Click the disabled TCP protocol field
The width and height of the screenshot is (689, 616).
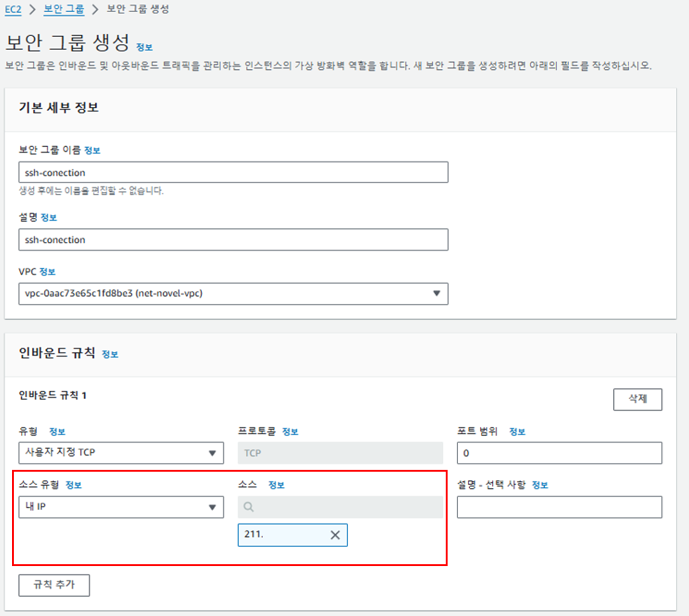click(x=340, y=452)
